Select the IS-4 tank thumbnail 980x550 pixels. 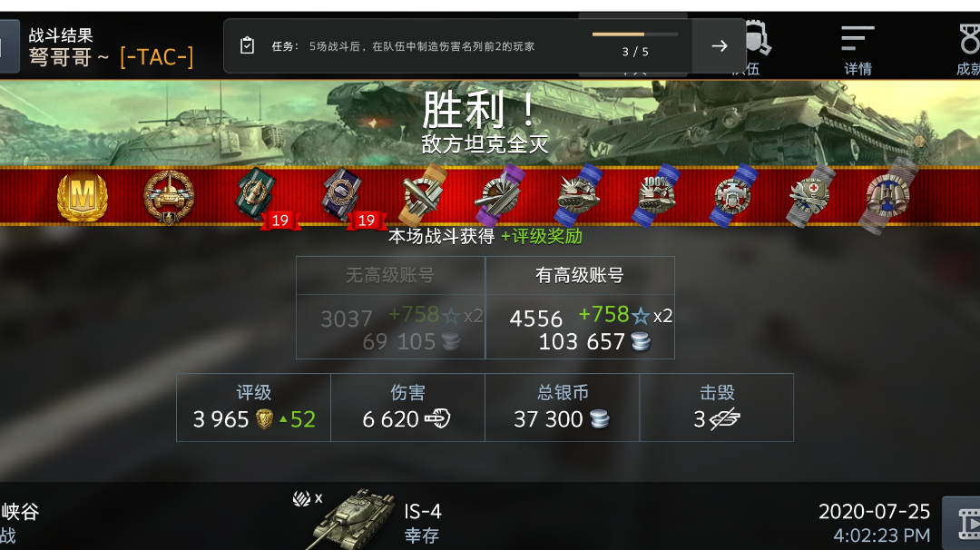(x=353, y=520)
